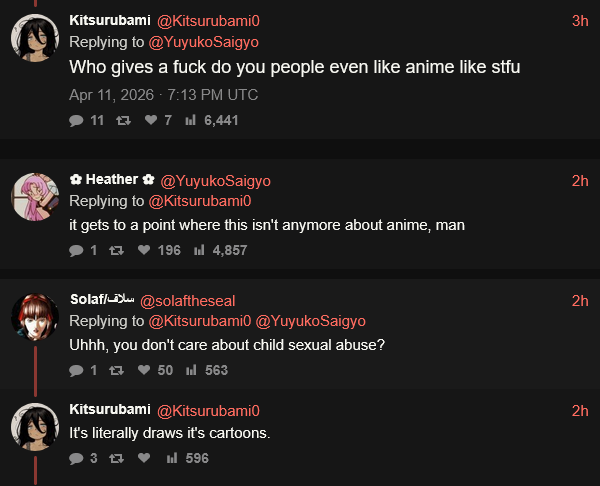Like Solaf's tweet with 50 likes
This screenshot has height=486, width=600.
[x=144, y=370]
